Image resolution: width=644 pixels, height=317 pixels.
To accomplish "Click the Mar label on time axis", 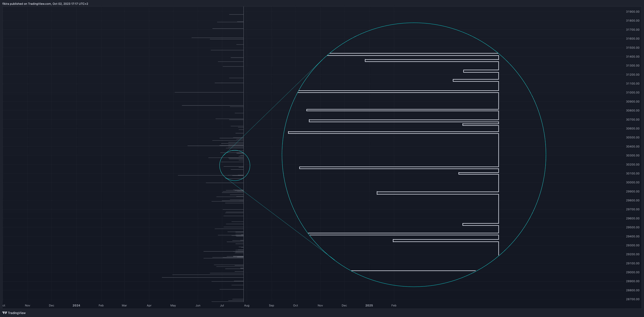I will coord(124,306).
